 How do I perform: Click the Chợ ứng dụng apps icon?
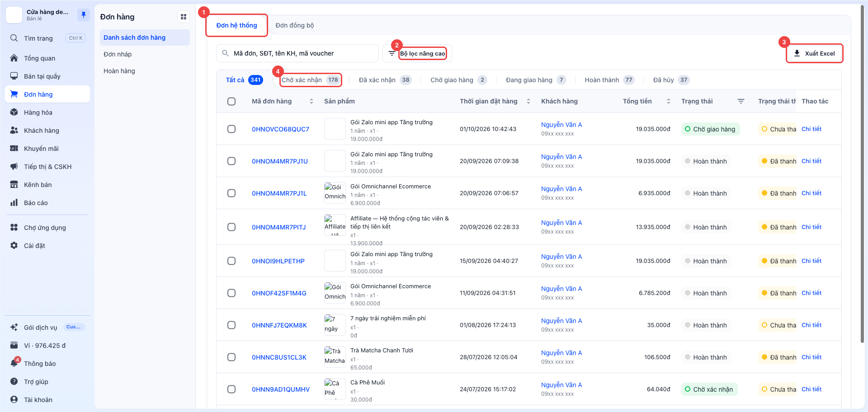point(14,228)
